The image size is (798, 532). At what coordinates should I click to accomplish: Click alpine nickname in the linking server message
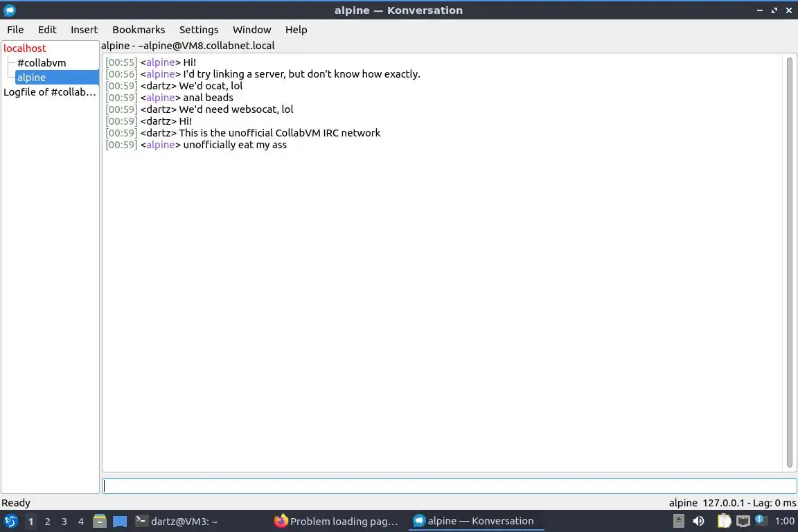160,74
